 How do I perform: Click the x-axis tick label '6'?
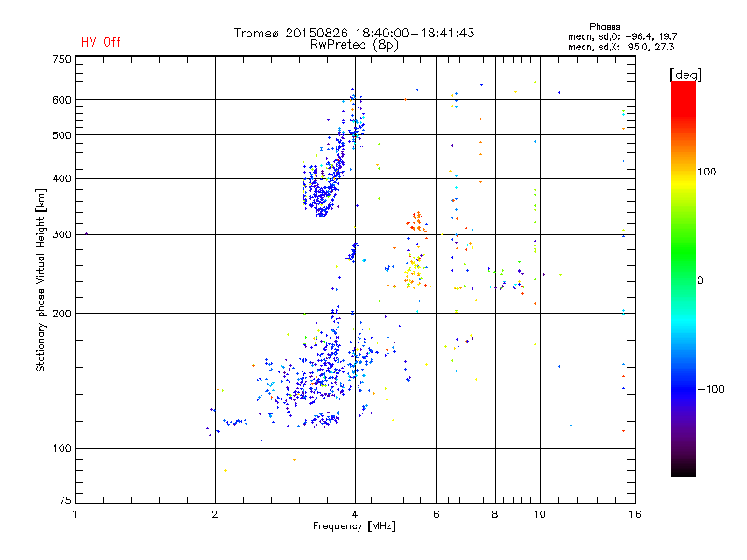coord(436,514)
